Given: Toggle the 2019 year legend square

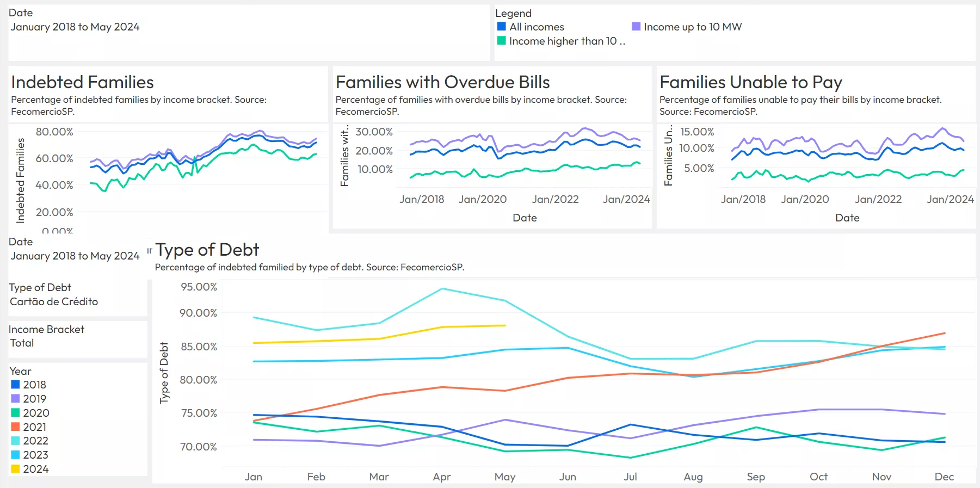Looking at the screenshot, I should point(15,399).
